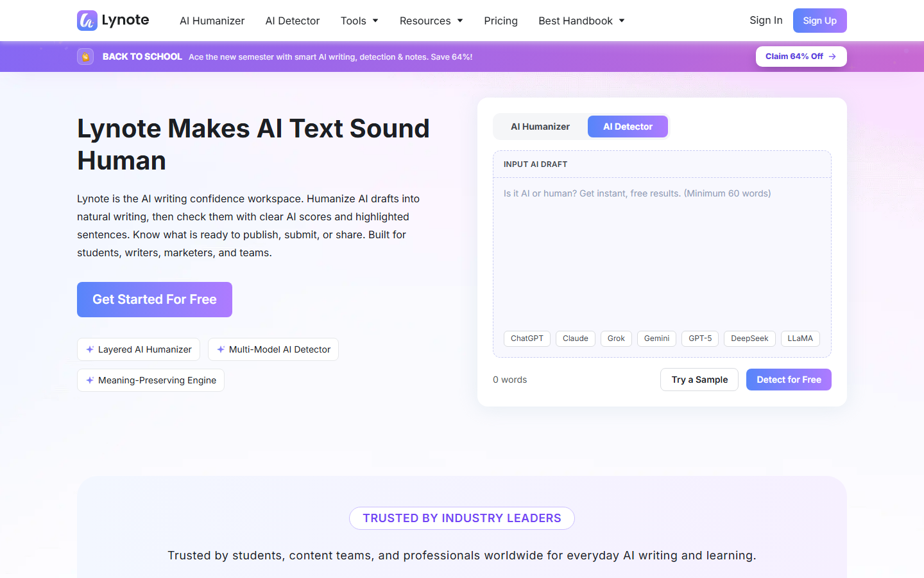The image size is (924, 578).
Task: Click the Lynote logo icon
Action: coord(87,21)
